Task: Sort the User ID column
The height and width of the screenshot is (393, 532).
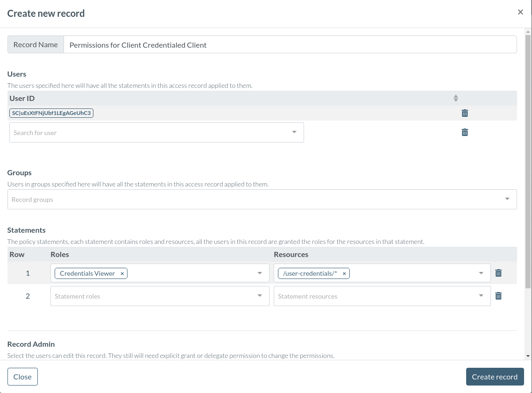Action: [455, 98]
